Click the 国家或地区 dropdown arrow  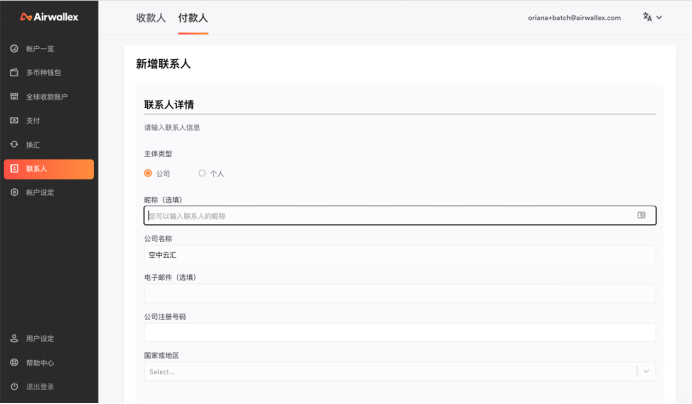(646, 372)
